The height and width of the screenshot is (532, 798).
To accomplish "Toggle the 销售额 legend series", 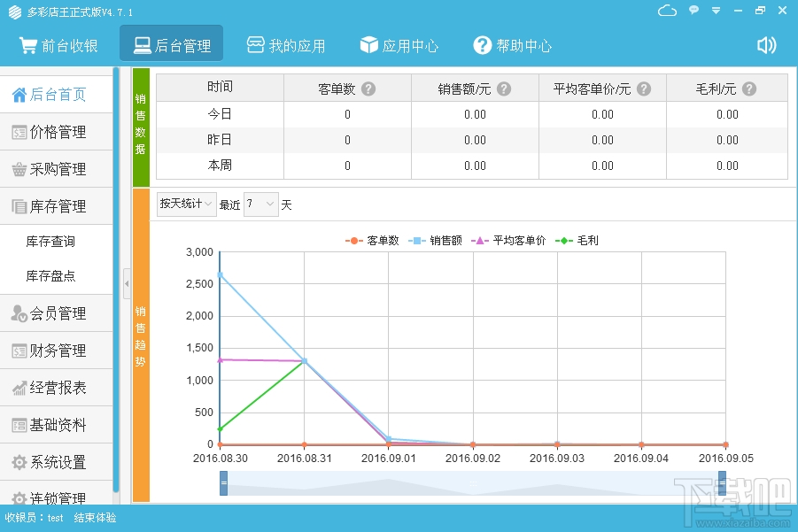I will pyautogui.click(x=435, y=241).
